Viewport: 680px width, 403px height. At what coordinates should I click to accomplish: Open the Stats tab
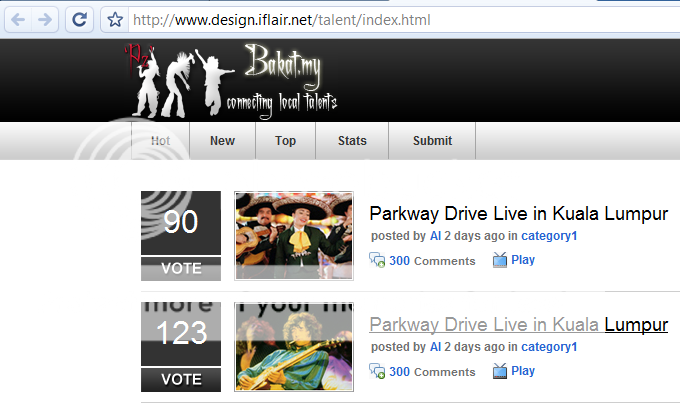tap(352, 141)
